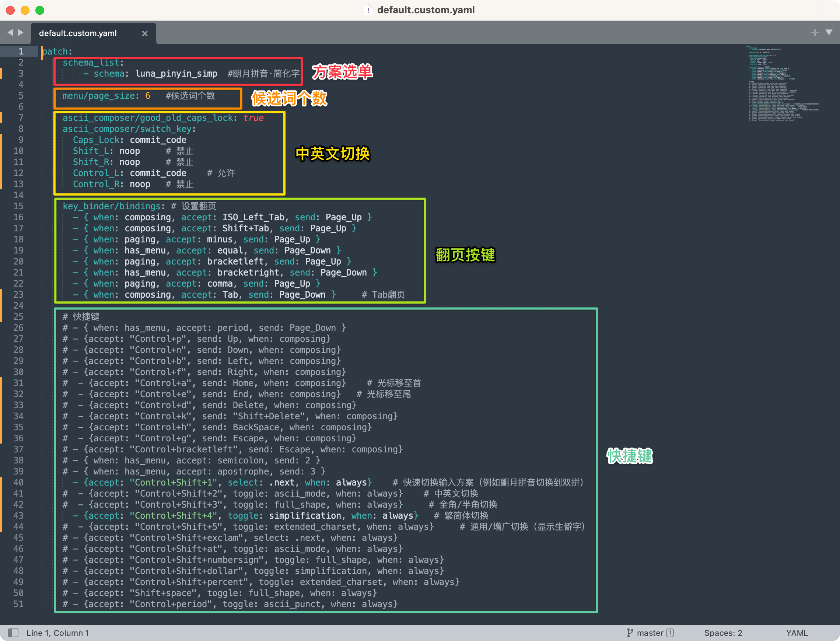Click equal on line 19
The height and width of the screenshot is (641, 840).
pyautogui.click(x=230, y=251)
